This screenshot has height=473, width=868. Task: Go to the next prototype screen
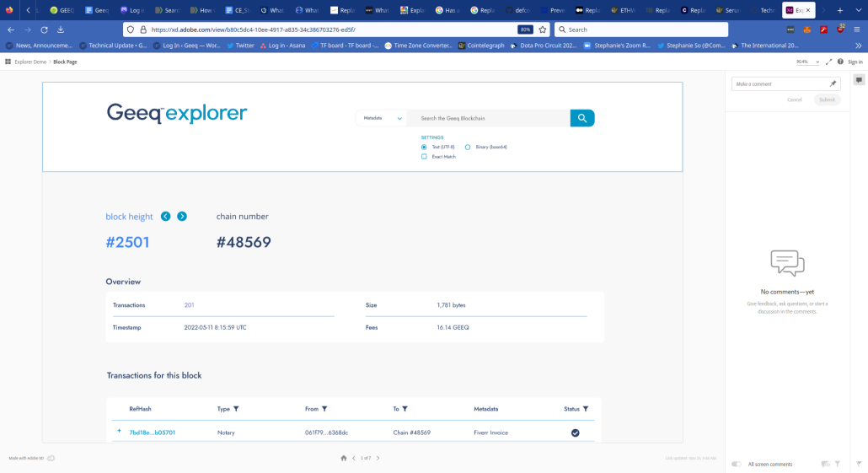click(x=378, y=458)
